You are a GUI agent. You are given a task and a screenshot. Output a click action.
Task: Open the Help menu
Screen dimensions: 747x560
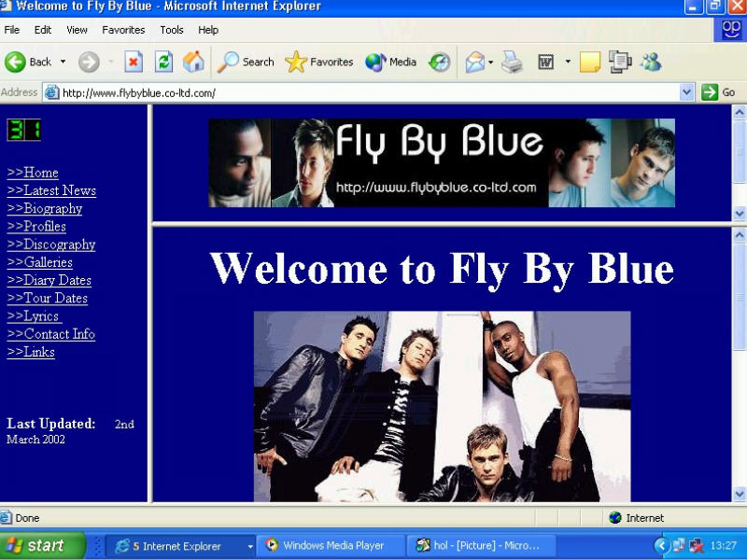(208, 30)
